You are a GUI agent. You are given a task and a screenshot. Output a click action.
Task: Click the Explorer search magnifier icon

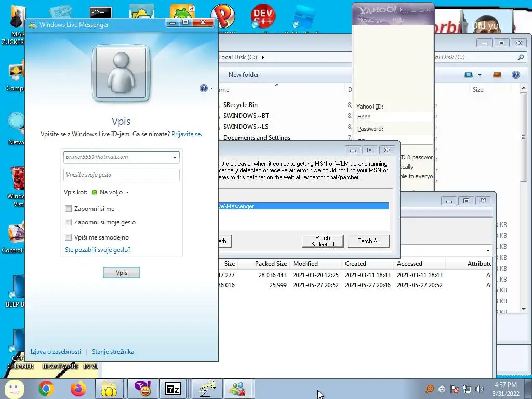521,57
